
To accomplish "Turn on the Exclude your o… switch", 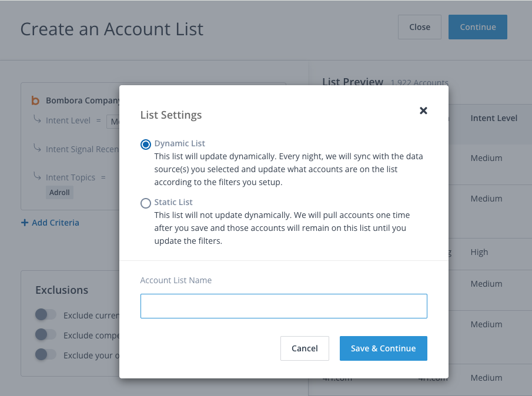I will (x=46, y=354).
